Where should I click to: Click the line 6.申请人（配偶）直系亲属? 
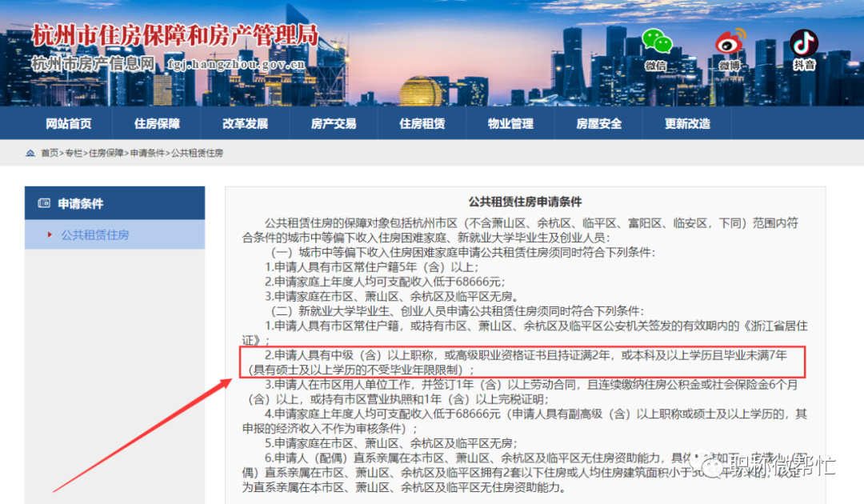pyautogui.click(x=521, y=473)
